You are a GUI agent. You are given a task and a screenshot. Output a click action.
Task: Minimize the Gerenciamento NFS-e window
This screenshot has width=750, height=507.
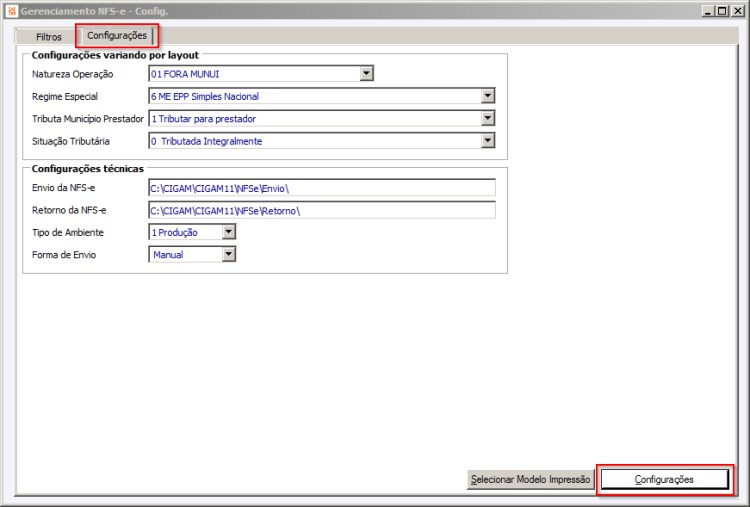[708, 11]
